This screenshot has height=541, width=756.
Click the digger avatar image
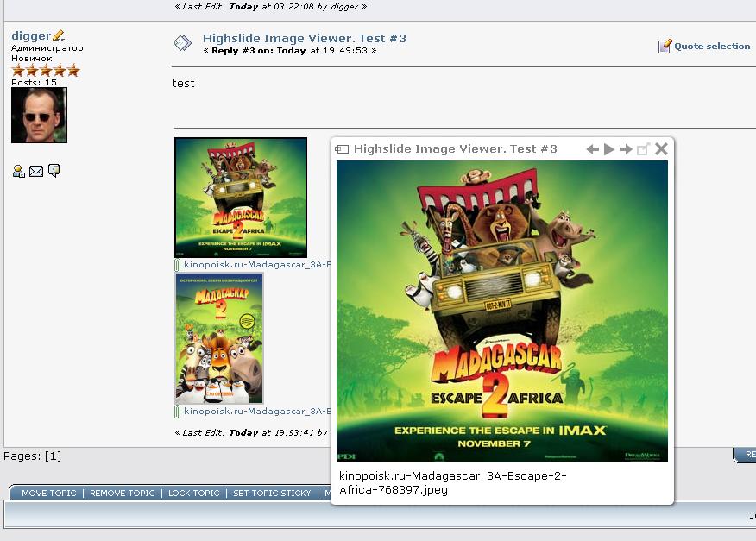[39, 116]
